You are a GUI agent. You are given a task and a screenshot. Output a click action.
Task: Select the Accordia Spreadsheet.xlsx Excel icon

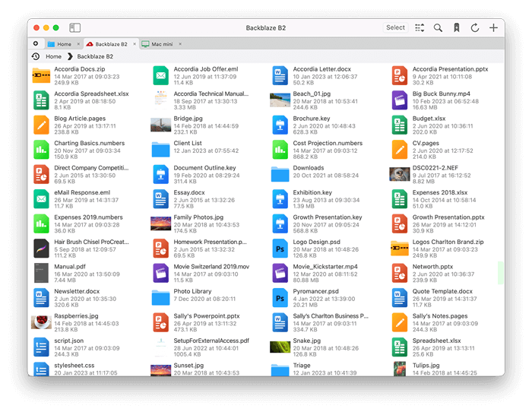pyautogui.click(x=41, y=100)
